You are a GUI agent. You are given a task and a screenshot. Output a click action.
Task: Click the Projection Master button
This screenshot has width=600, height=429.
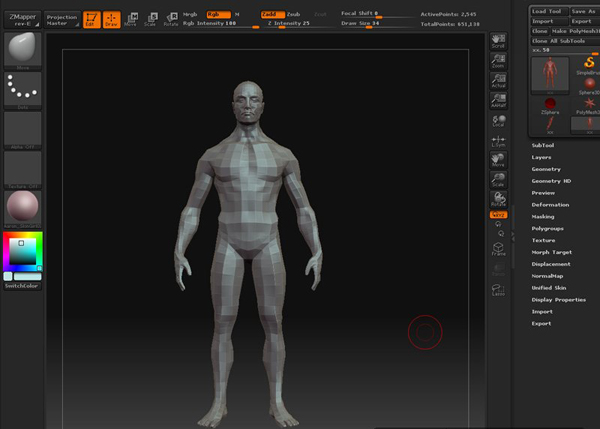pyautogui.click(x=62, y=20)
